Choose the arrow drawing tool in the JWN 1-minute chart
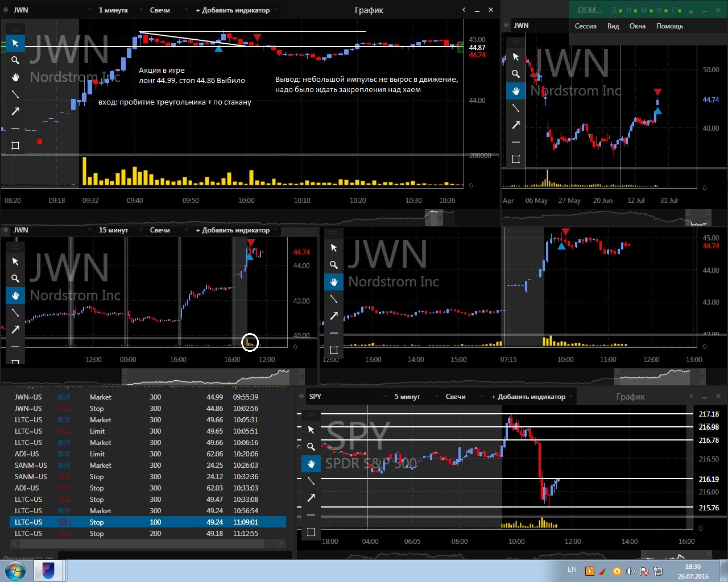Image resolution: width=728 pixels, height=582 pixels. click(15, 111)
